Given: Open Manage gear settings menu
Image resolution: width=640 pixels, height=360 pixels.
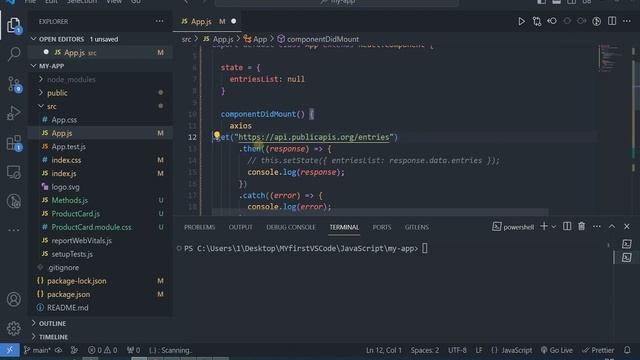Looking at the screenshot, I should (x=14, y=328).
